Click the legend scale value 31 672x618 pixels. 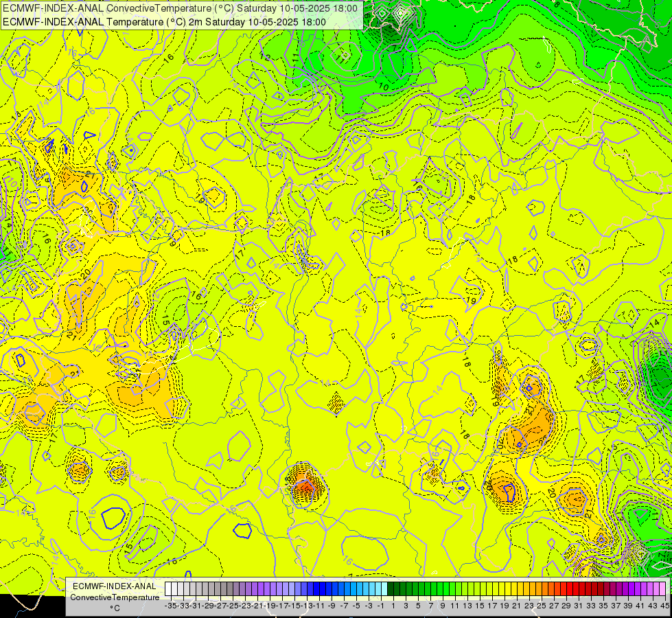pos(579,606)
